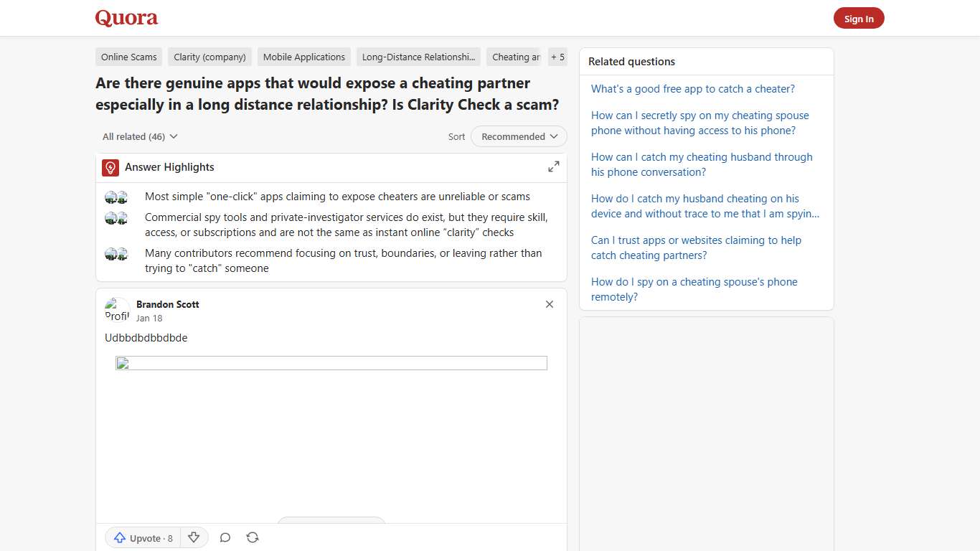Open the link about a free app to catch a cheater

pos(692,88)
